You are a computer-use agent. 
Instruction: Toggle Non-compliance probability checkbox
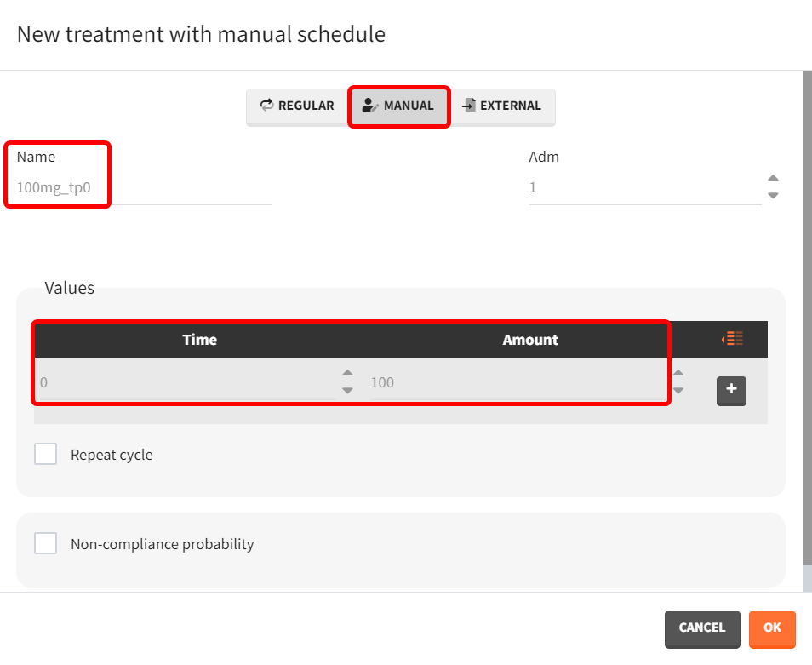click(x=46, y=543)
